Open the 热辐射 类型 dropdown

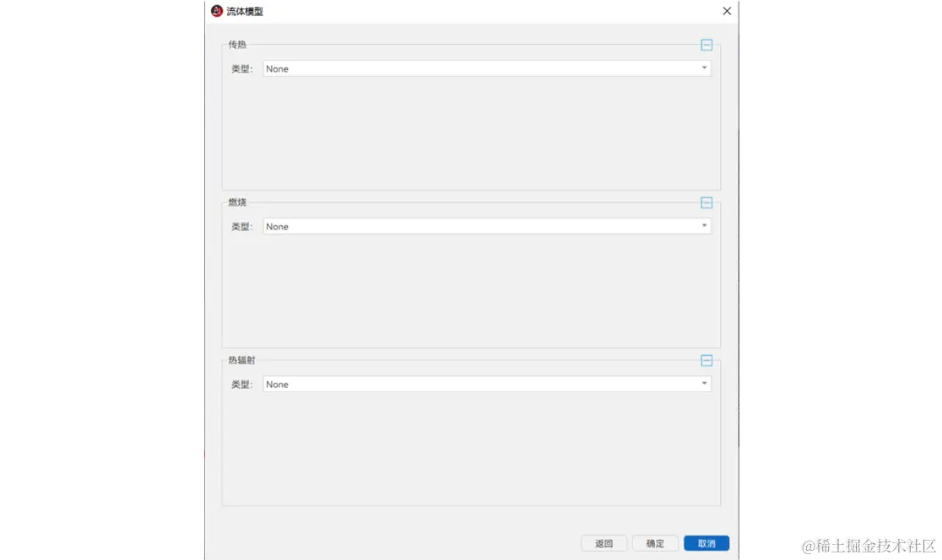coord(487,384)
